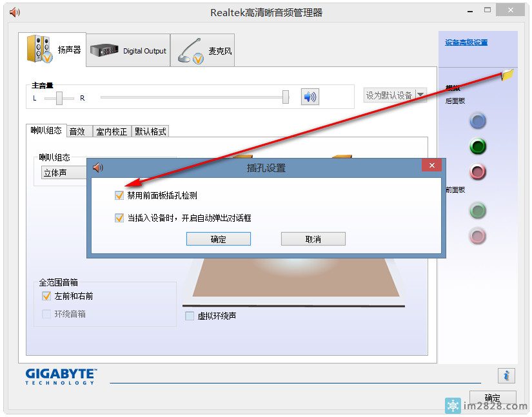Open the 音效 sub-tab
Image resolution: width=532 pixels, height=417 pixels.
click(77, 131)
